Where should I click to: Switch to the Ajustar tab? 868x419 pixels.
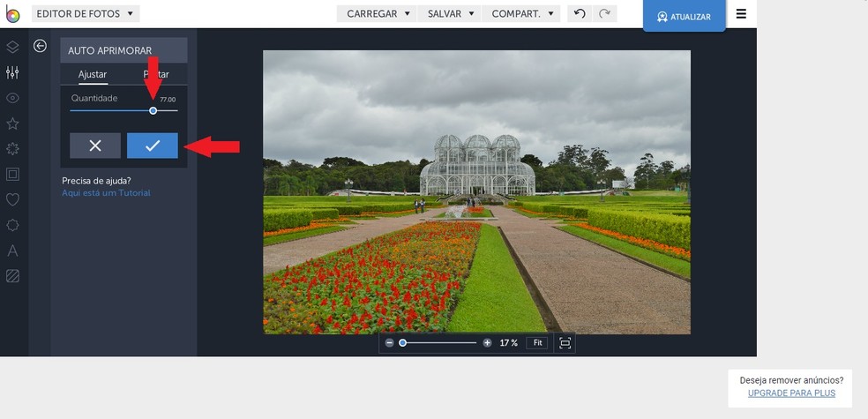93,74
